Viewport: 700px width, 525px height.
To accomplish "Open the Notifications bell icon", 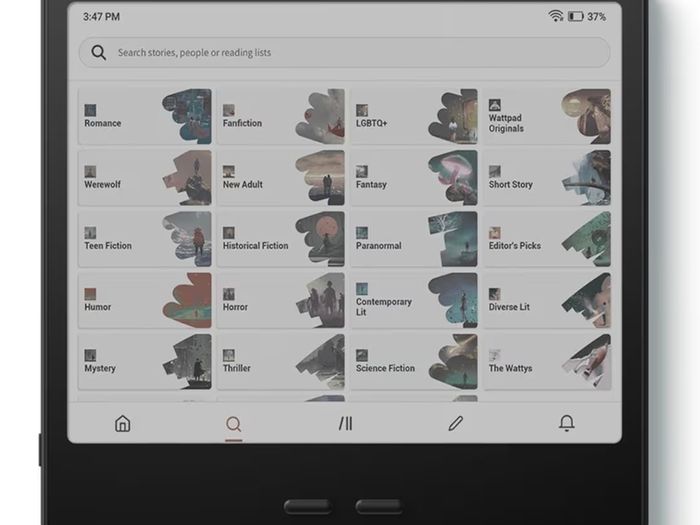I will tap(567, 423).
